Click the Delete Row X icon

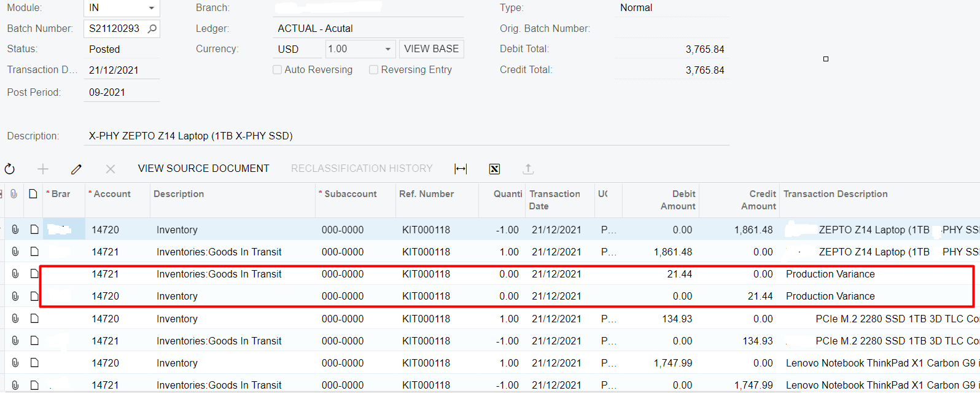pyautogui.click(x=111, y=169)
